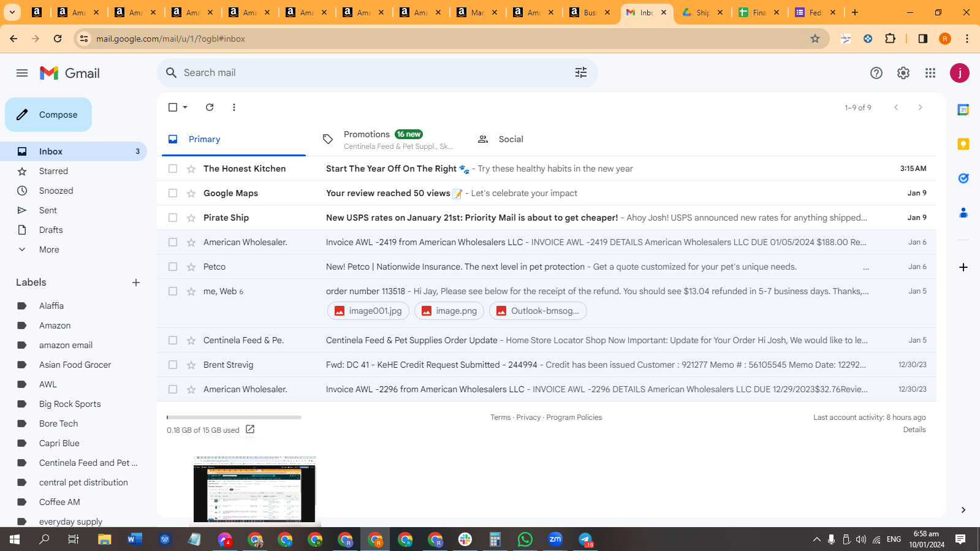980x551 pixels.
Task: Open Google account avatar menu
Action: 960,73
